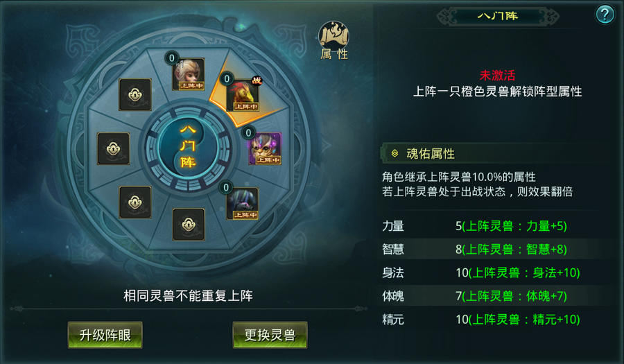The height and width of the screenshot is (364, 624).
Task: Click the locked slot on the far left
Action: click(114, 149)
